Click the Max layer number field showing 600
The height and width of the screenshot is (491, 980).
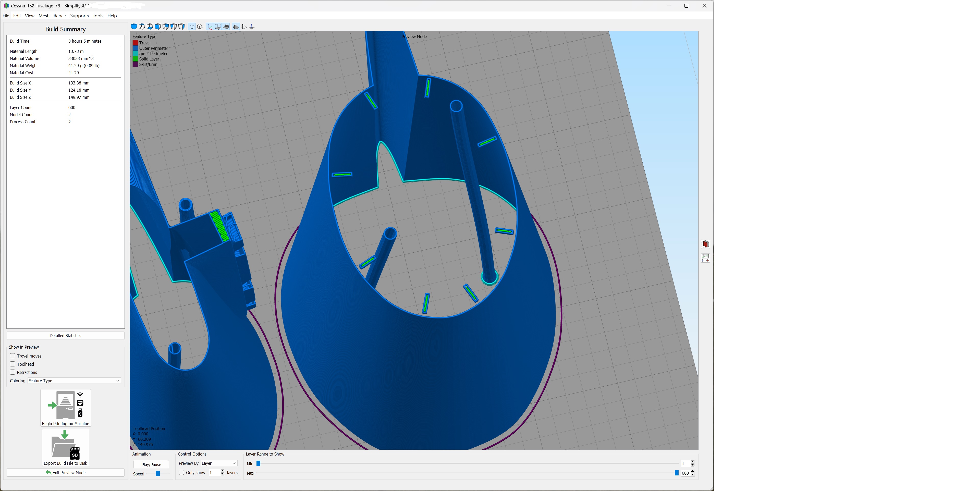pyautogui.click(x=685, y=473)
